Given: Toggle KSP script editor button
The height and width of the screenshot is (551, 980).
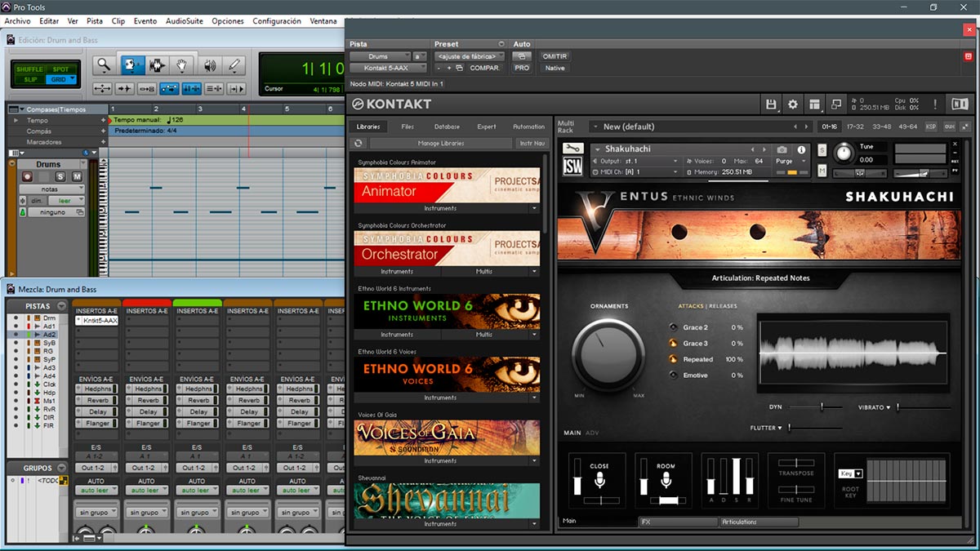Looking at the screenshot, I should (931, 127).
